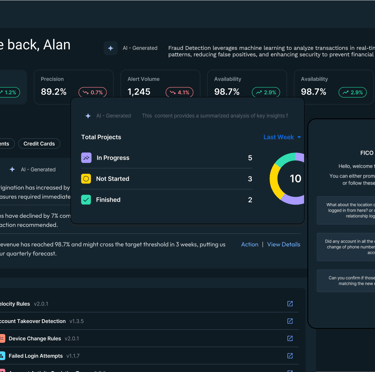The image size is (375, 372).
Task: Open Failed Login Attempts external link icon
Action: click(x=290, y=356)
